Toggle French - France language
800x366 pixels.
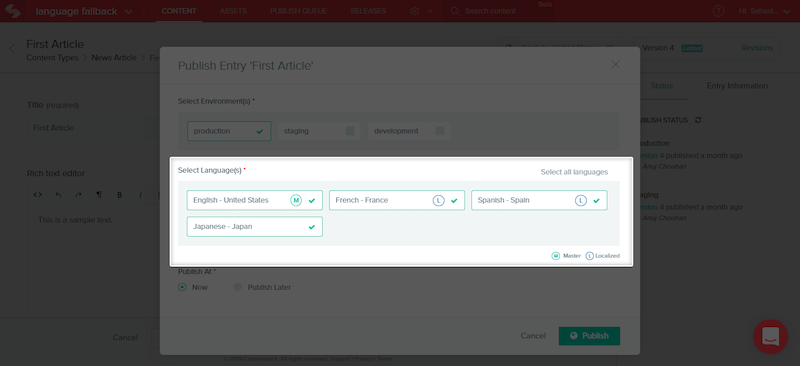tap(397, 200)
